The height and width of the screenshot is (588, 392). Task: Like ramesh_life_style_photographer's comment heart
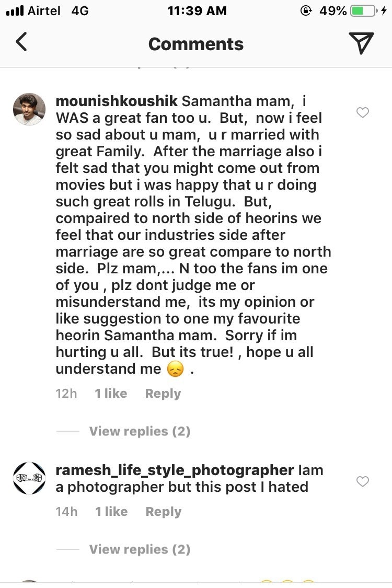tap(362, 481)
